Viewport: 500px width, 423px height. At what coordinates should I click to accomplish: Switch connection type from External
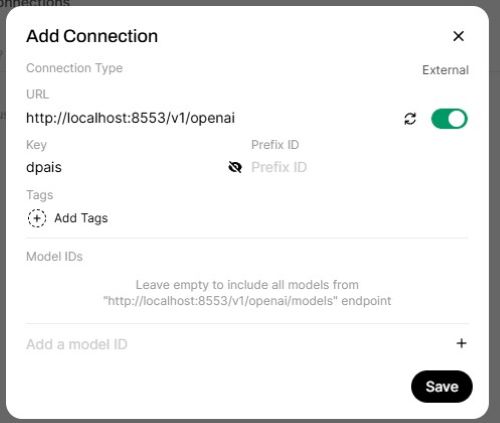(445, 70)
